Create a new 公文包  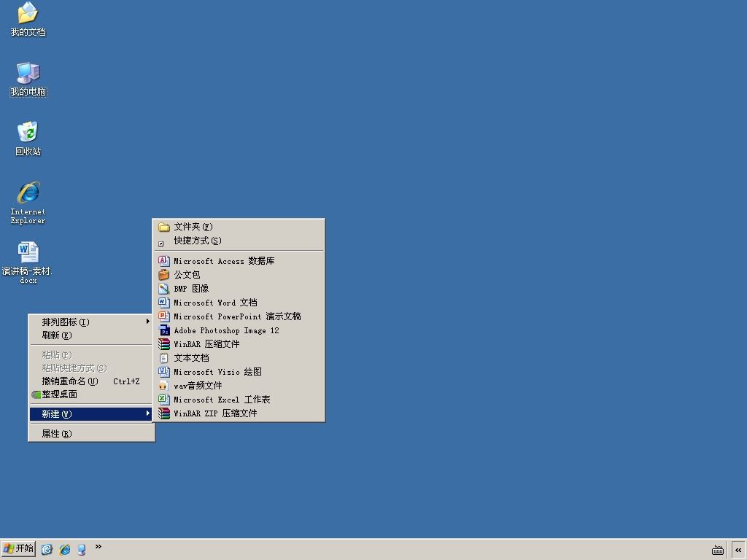[x=239, y=275]
